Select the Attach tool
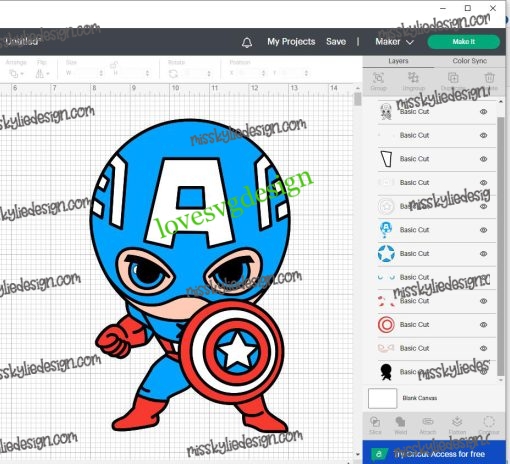510x464 pixels. pos(428,422)
